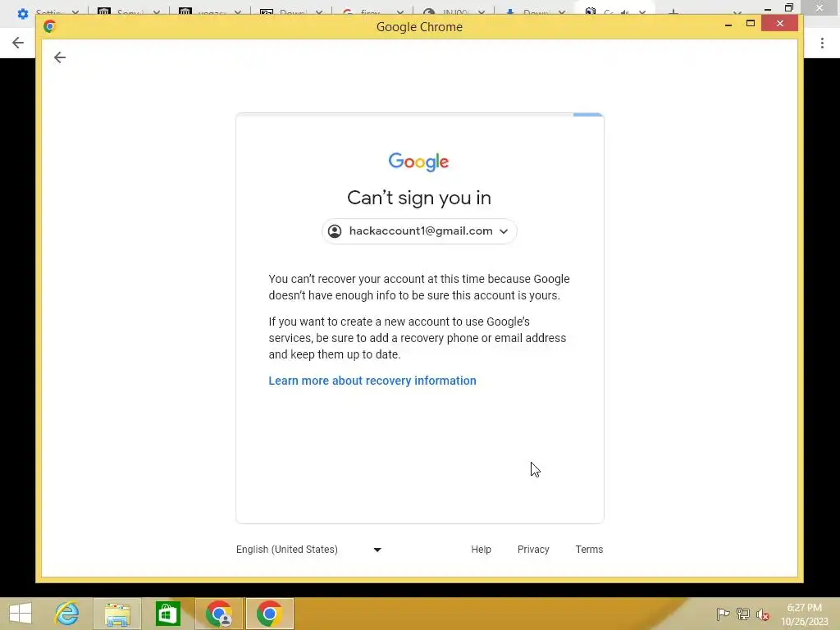The image size is (840, 630).
Task: Switch to the background tab labeled vegas
Action: tap(210, 11)
